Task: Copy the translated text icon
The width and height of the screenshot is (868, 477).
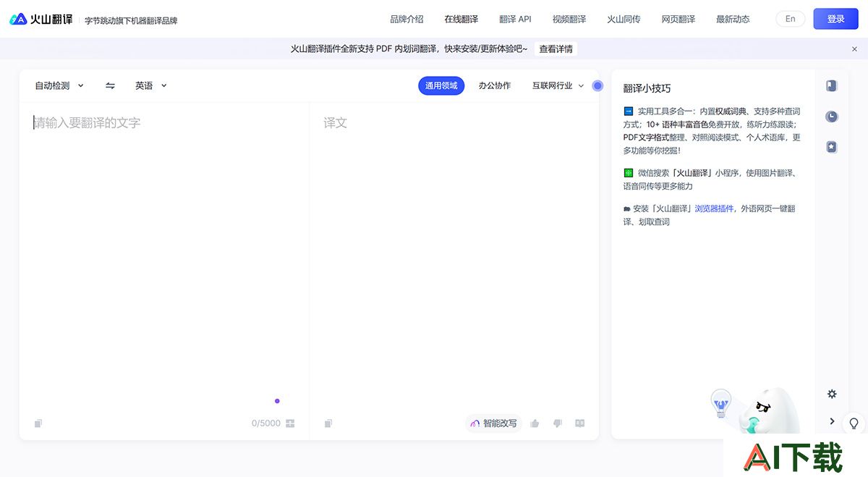Action: [x=328, y=423]
